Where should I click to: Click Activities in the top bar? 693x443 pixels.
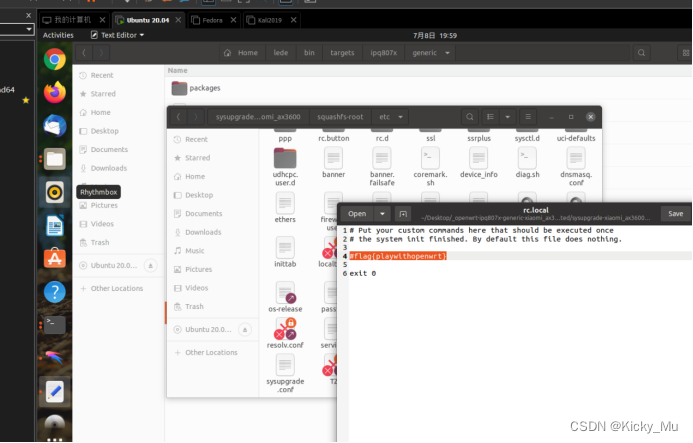(58, 35)
